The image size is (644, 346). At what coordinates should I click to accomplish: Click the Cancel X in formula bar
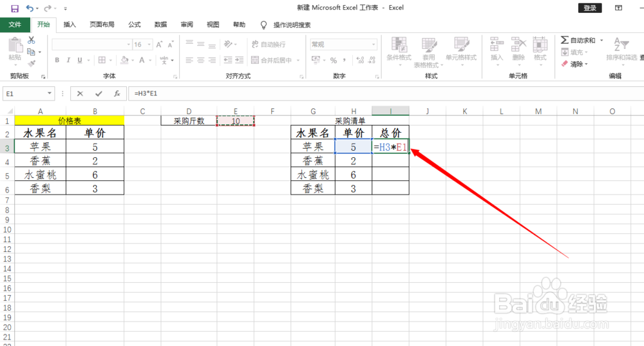coord(80,93)
